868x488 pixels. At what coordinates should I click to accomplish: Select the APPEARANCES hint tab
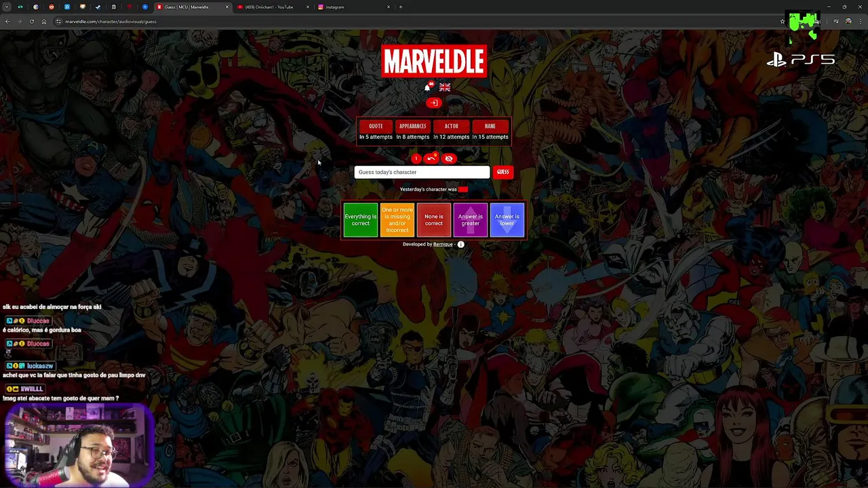point(413,126)
